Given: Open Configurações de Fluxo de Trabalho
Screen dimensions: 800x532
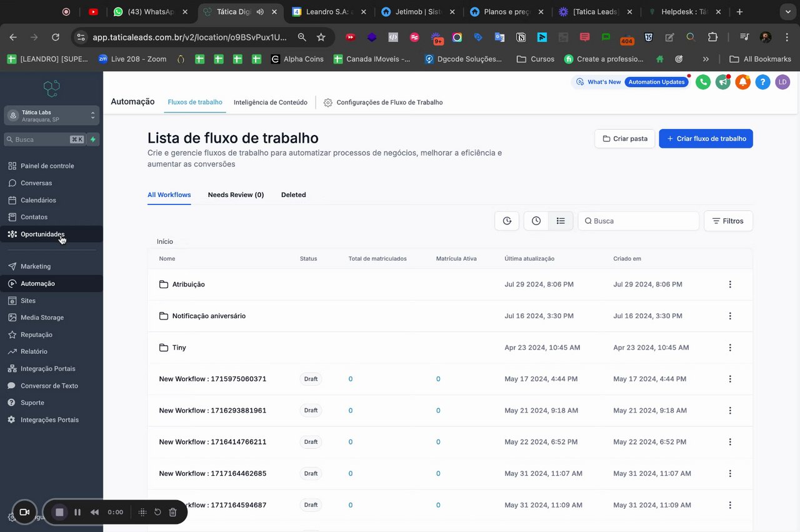Looking at the screenshot, I should [383, 103].
